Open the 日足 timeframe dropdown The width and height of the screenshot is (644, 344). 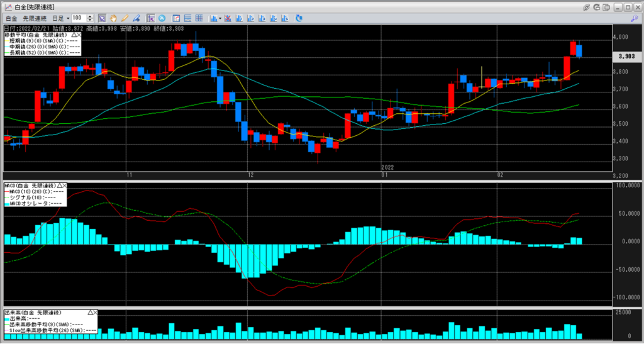pos(61,18)
